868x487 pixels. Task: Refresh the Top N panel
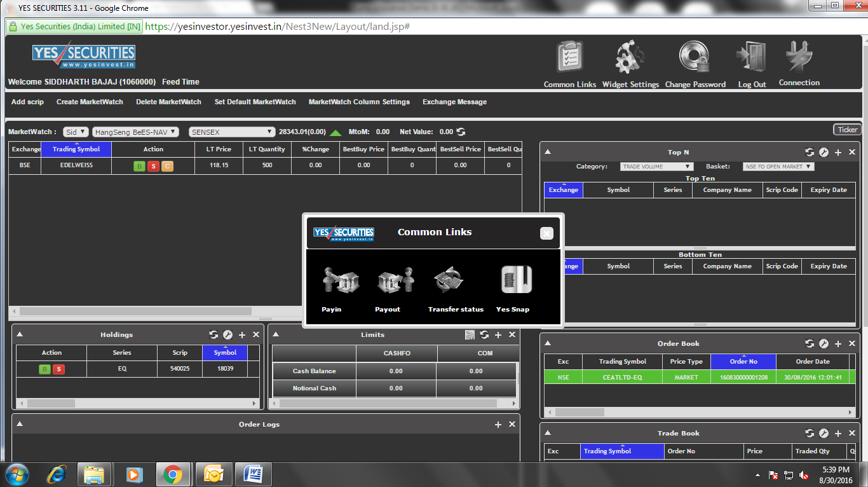click(810, 153)
